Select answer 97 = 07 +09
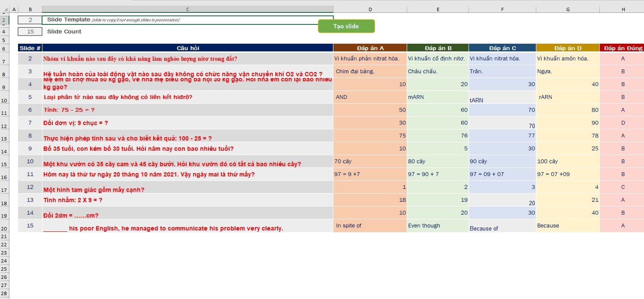The image size is (644, 299). (x=568, y=174)
